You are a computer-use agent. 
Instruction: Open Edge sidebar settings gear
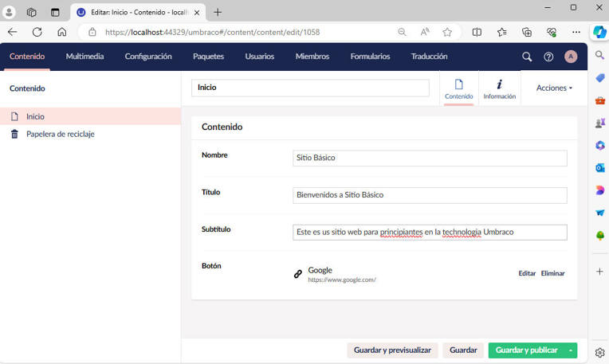click(599, 352)
